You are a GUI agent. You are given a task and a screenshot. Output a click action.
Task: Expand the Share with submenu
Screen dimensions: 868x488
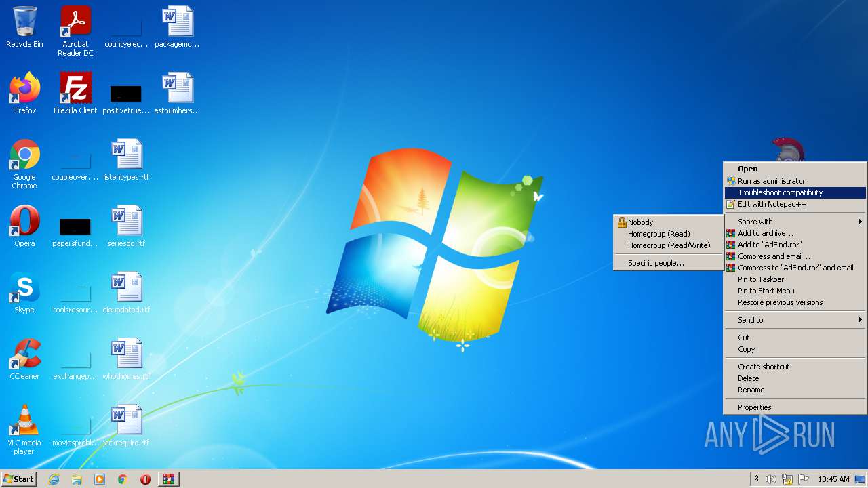pos(795,222)
